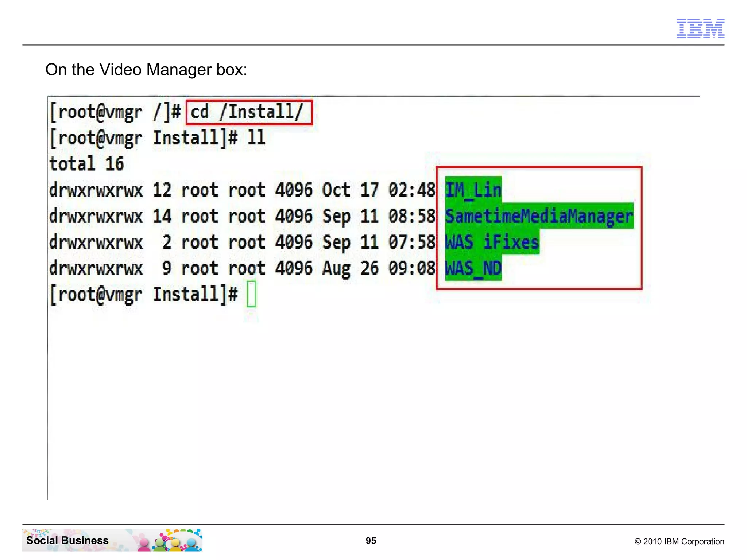Click the 'total 16' output line

coord(87,164)
